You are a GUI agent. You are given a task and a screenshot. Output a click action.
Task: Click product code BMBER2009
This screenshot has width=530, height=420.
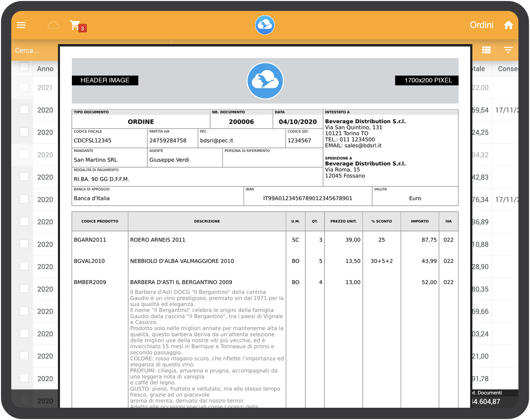(x=90, y=282)
